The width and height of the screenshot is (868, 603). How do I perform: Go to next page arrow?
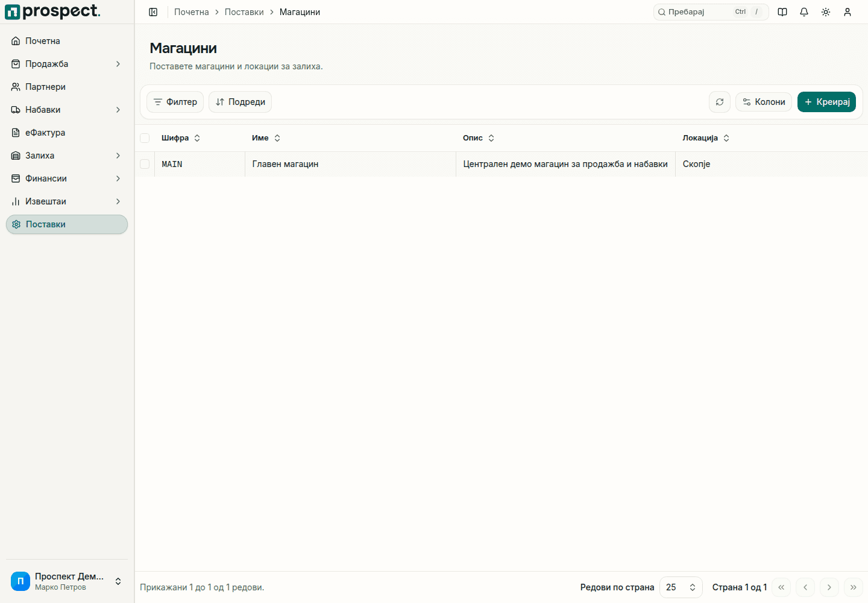point(829,587)
